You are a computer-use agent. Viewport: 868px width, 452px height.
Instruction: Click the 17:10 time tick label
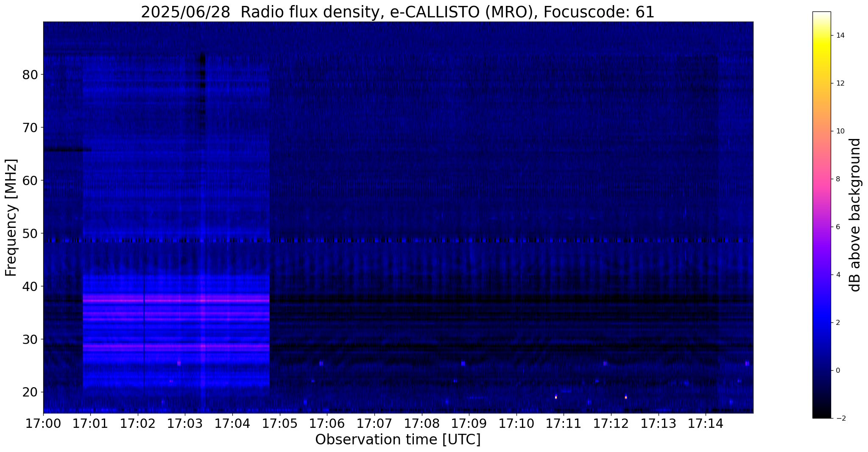516,424
